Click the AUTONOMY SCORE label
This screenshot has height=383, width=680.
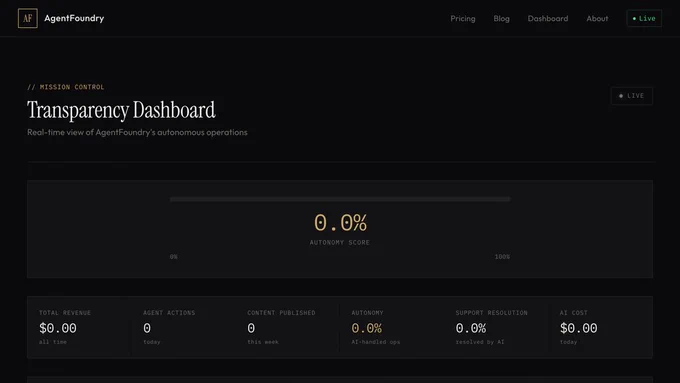340,242
